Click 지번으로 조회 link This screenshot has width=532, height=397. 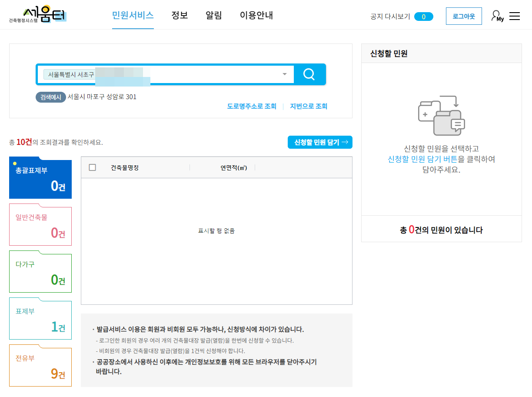tap(309, 106)
